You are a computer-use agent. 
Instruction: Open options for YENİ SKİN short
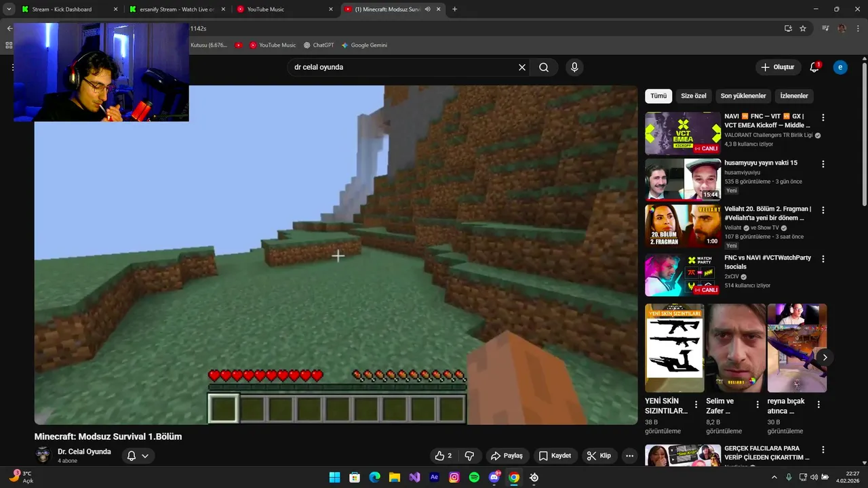click(696, 405)
